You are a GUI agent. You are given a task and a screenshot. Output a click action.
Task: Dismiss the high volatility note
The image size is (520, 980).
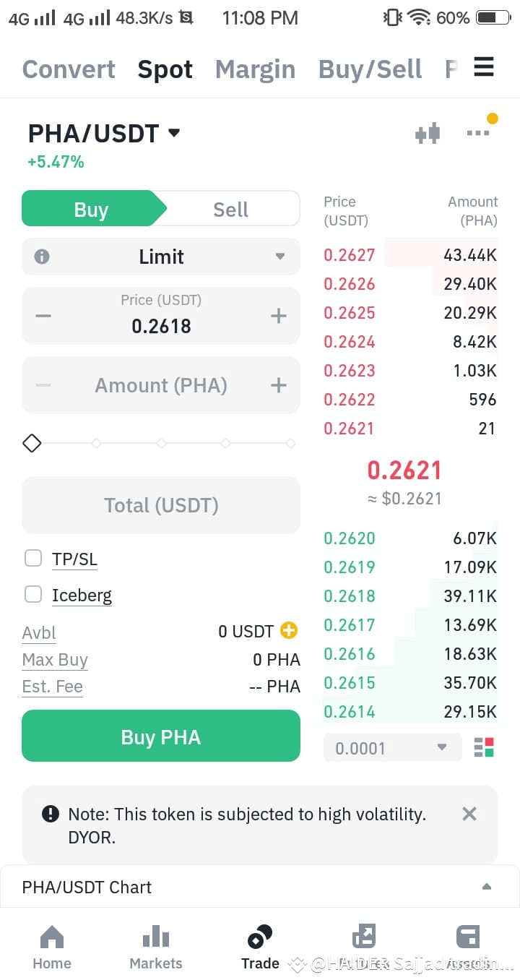[469, 814]
